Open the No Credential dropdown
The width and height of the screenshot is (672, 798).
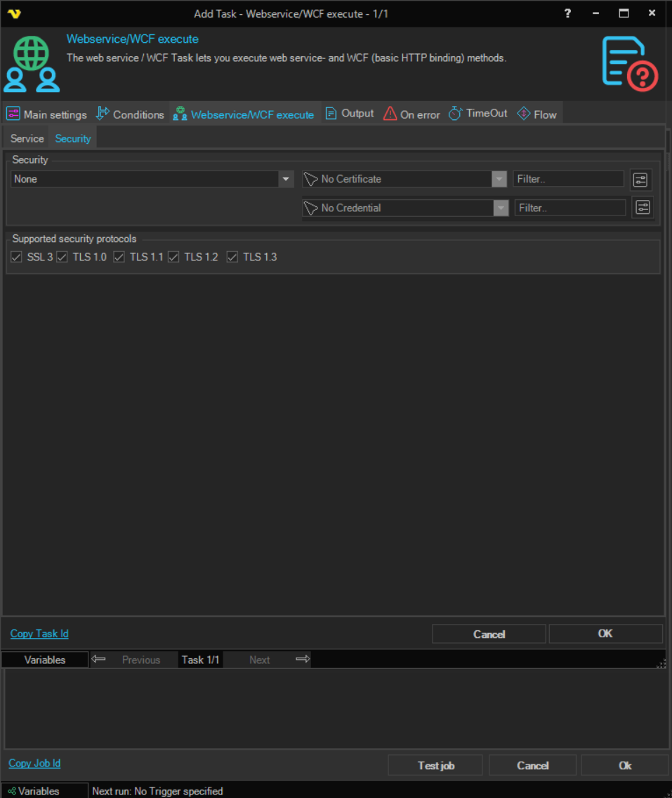(x=500, y=208)
